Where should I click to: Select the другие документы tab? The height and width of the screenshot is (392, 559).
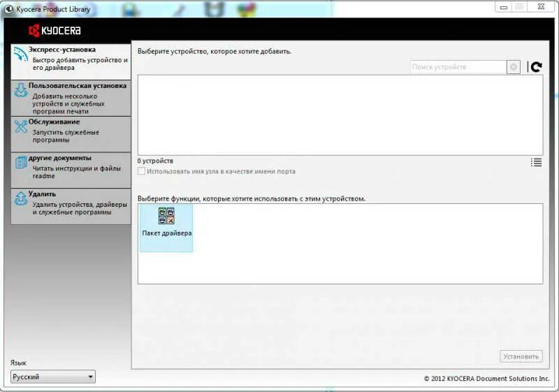pyautogui.click(x=71, y=170)
